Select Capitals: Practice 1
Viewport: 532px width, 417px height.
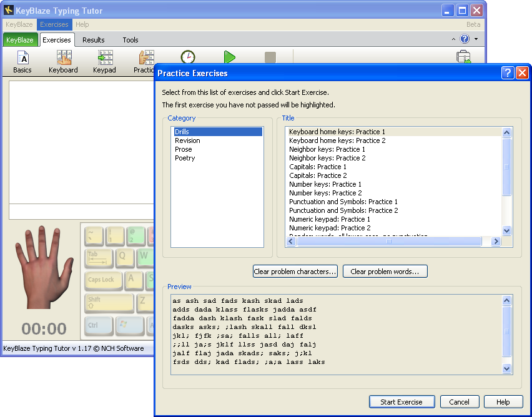tap(394, 167)
